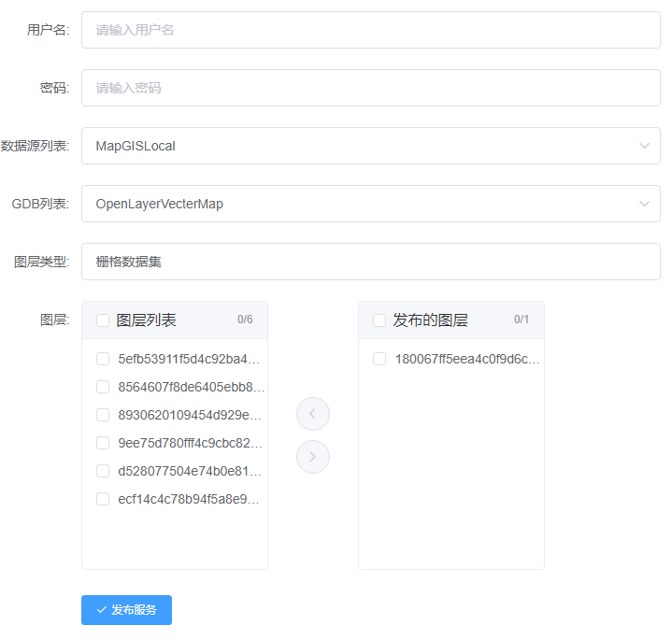Click the 密码: form label
Viewport: 672px width, 640px height.
point(54,88)
